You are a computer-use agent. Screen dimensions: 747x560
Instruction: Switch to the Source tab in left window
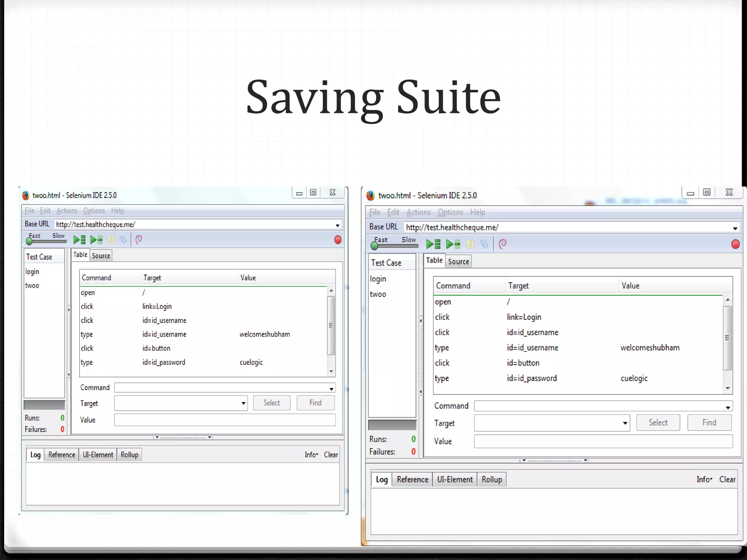coord(101,256)
